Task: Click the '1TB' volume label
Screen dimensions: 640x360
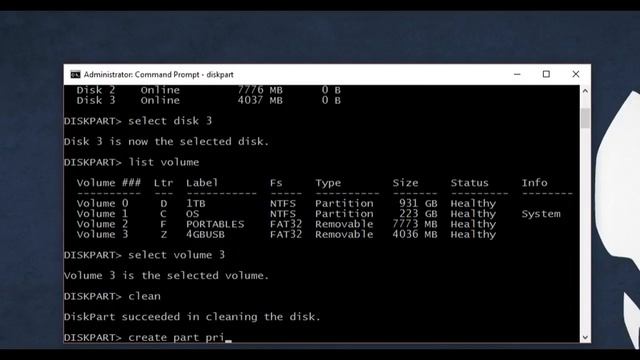Action: point(196,203)
